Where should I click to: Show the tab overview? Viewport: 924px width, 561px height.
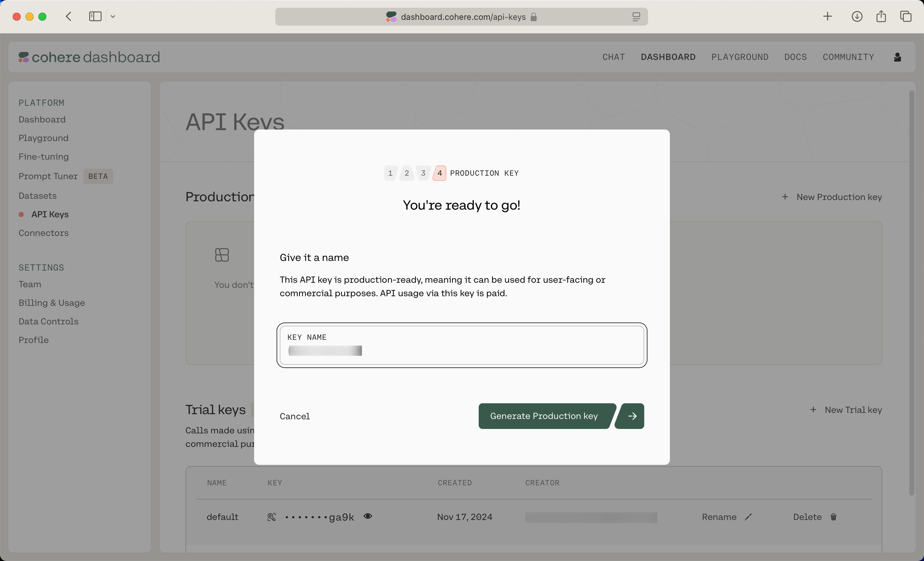906,16
